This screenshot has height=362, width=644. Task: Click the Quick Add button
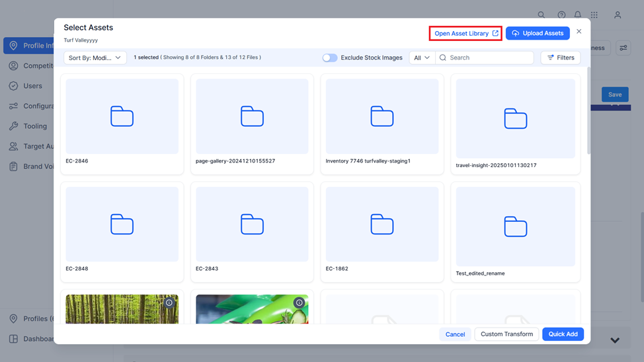tap(563, 334)
